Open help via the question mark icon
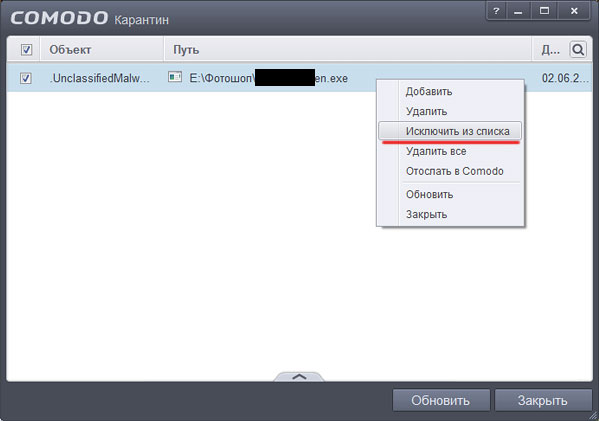 click(496, 11)
